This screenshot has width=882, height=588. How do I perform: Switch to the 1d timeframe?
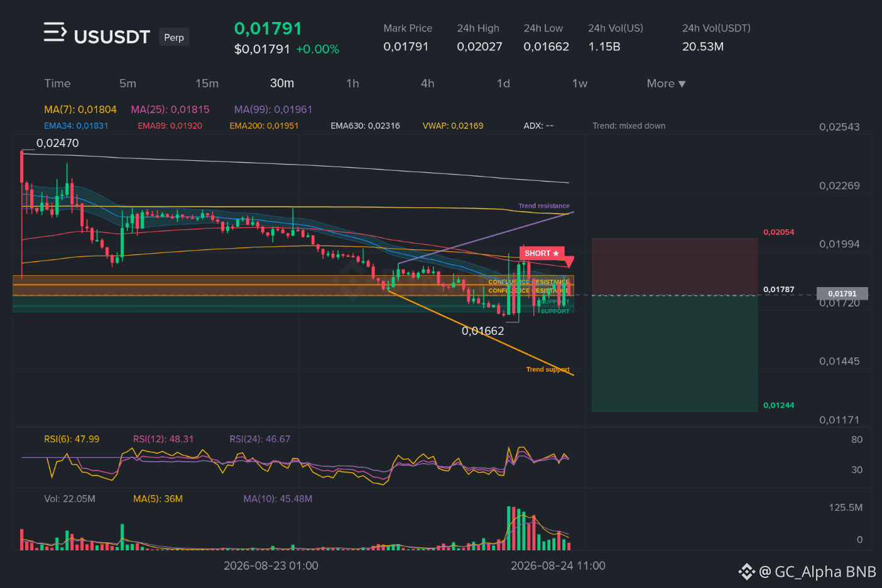503,84
